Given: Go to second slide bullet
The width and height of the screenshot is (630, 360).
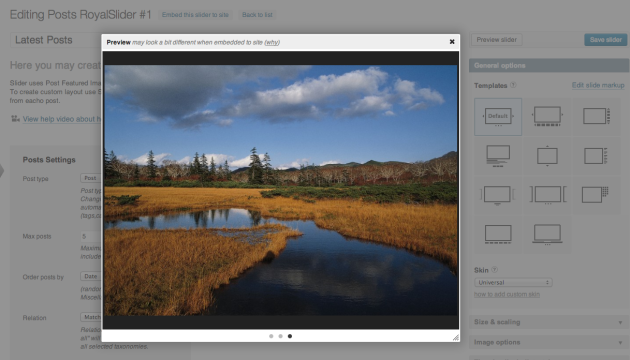Looking at the screenshot, I should [280, 336].
